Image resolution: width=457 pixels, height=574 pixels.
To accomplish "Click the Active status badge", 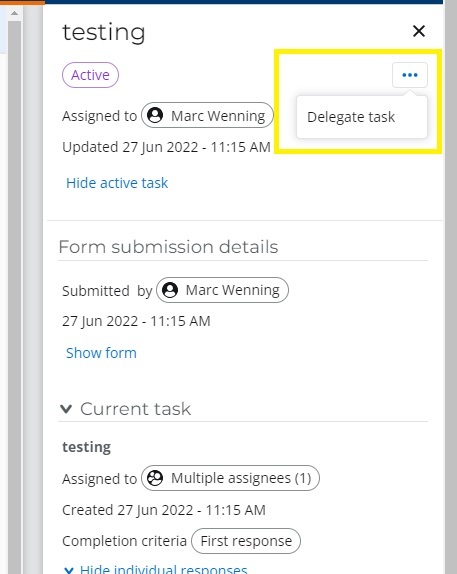I will (90, 75).
